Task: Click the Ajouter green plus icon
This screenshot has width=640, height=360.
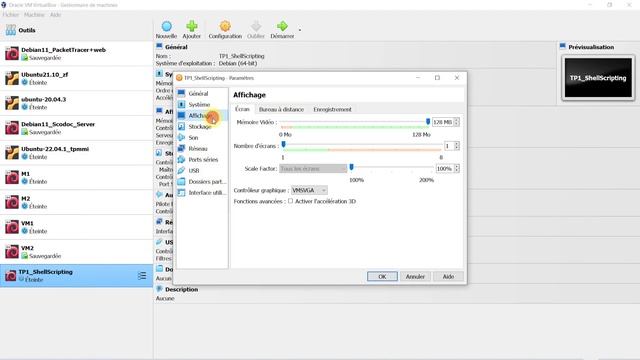Action: click(x=192, y=27)
